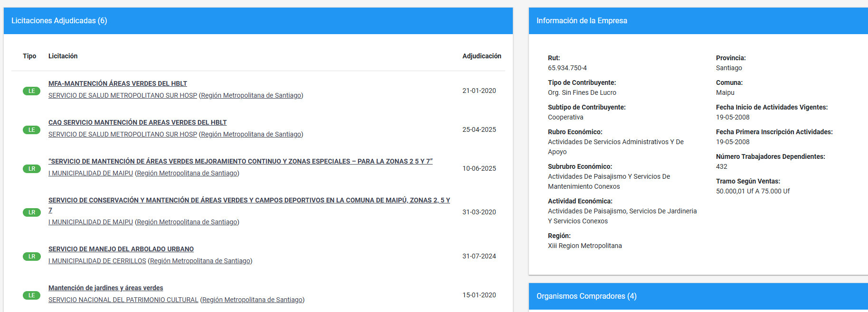Click the LR badge for 10-06-2025 tender
868x312 pixels.
click(31, 169)
